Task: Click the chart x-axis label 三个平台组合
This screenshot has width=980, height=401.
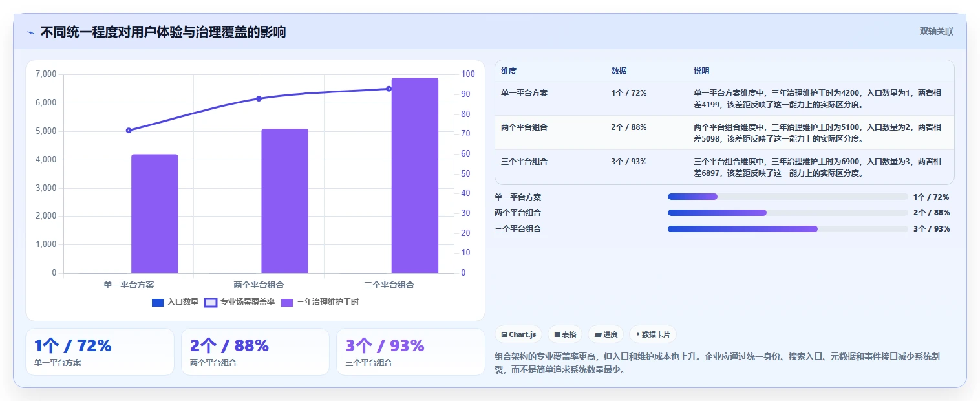Action: (x=389, y=285)
